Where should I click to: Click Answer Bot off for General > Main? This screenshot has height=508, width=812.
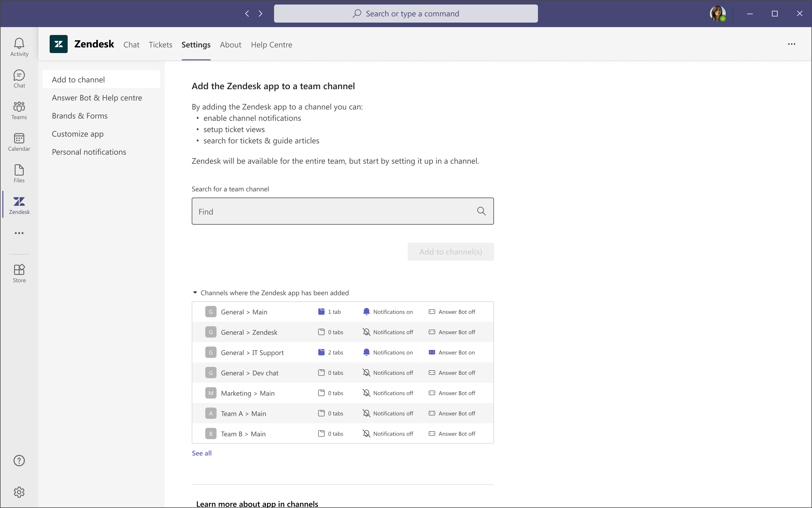point(457,312)
